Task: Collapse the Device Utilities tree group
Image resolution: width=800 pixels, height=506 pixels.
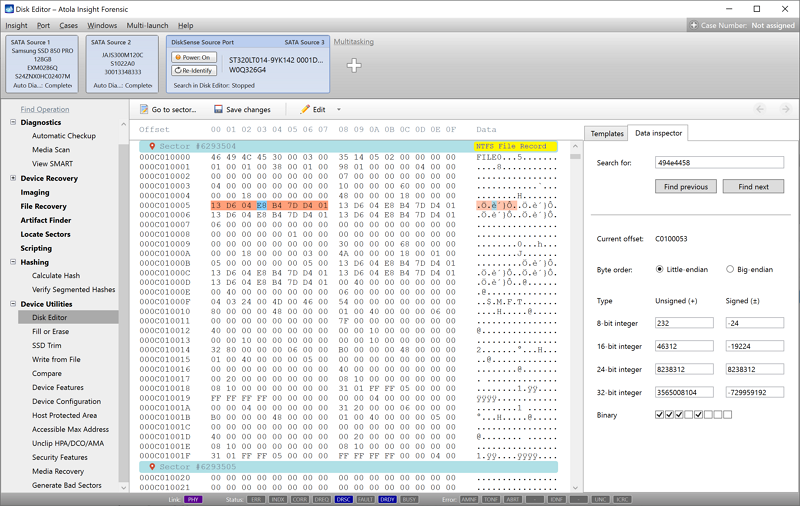Action: click(13, 303)
